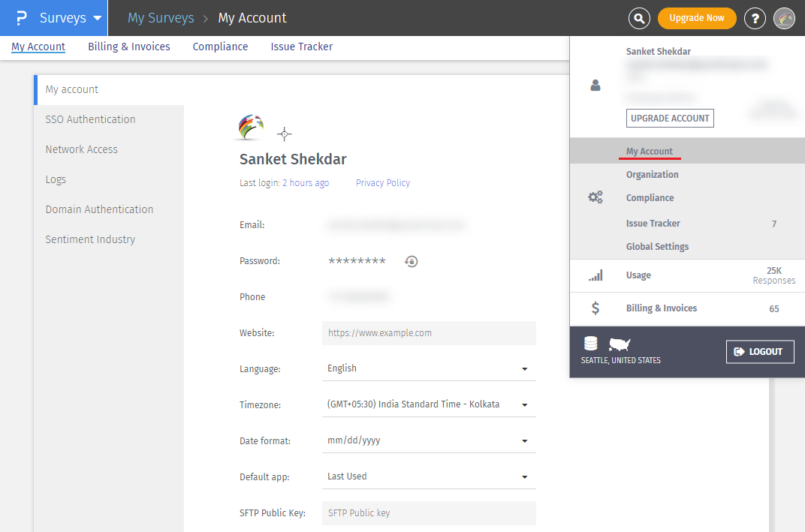Open the help question mark icon
805x532 pixels.
coord(755,19)
